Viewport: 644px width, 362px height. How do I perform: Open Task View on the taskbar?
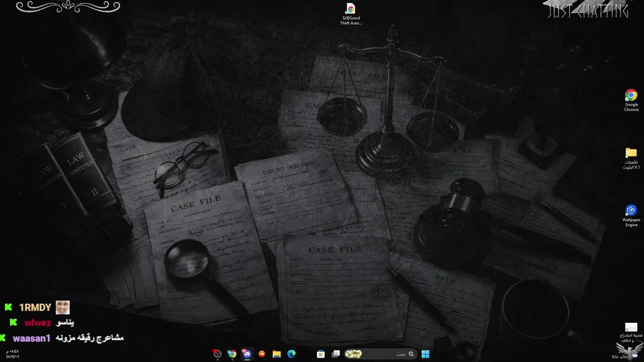pyautogui.click(x=336, y=354)
